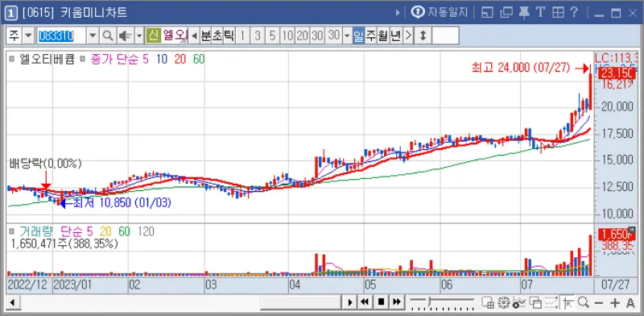Viewport: 644px width, 316px height.
Task: Click the 엘오 stock name label
Action: pyautogui.click(x=175, y=35)
